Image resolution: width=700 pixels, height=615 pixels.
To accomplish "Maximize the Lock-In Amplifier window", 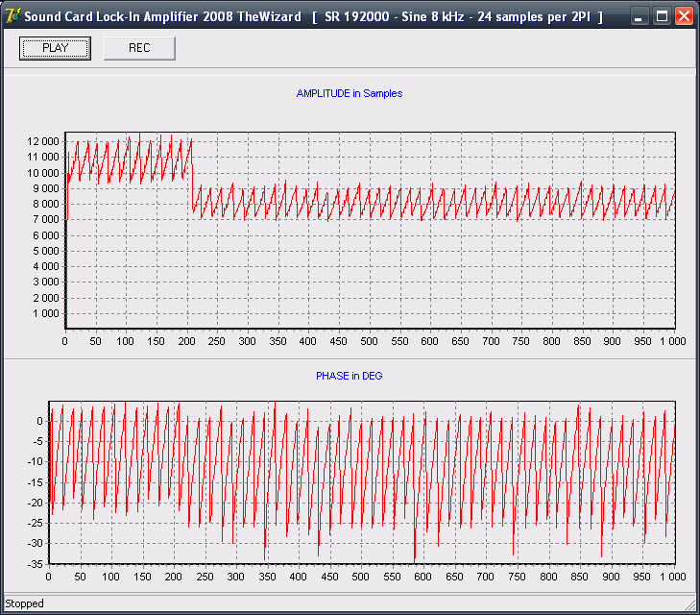I will click(x=662, y=16).
